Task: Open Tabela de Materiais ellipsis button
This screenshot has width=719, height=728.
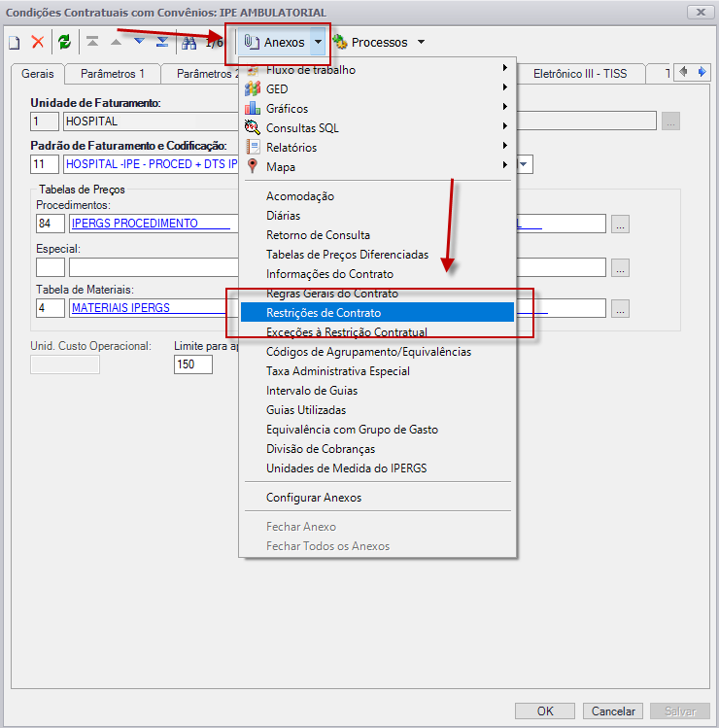Action: [620, 308]
